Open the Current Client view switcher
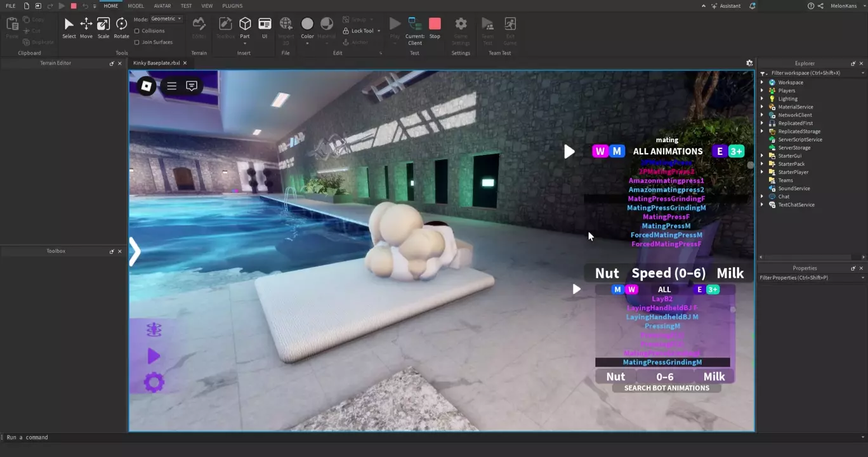Viewport: 868px width, 457px height. 415,30
